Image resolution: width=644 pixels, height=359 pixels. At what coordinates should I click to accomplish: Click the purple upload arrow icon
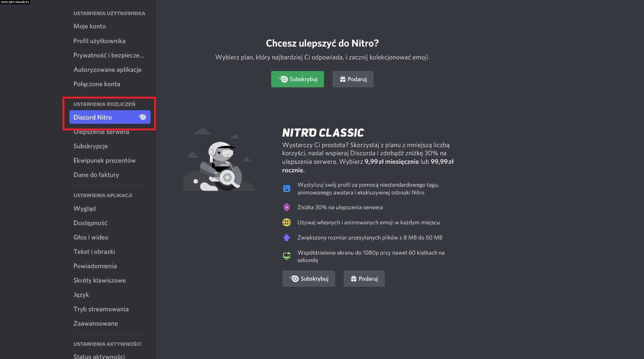click(286, 238)
